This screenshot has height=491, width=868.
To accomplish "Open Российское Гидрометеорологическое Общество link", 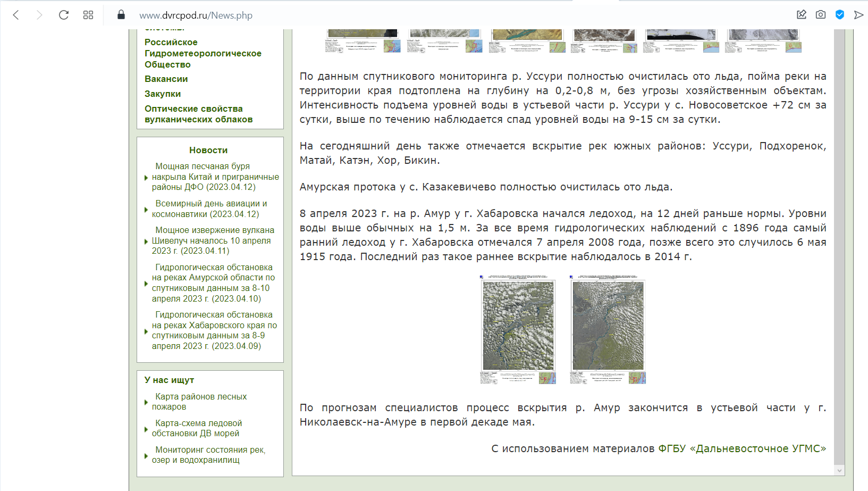I will [203, 53].
